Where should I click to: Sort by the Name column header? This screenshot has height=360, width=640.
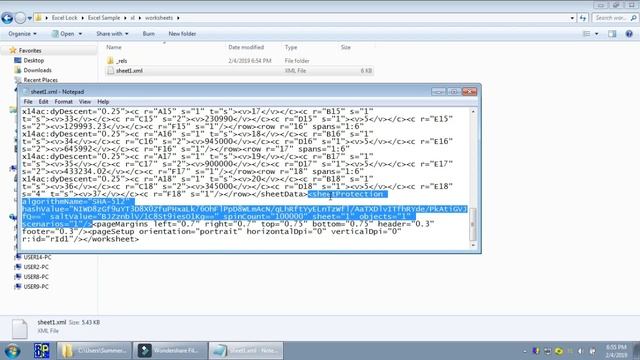114,47
